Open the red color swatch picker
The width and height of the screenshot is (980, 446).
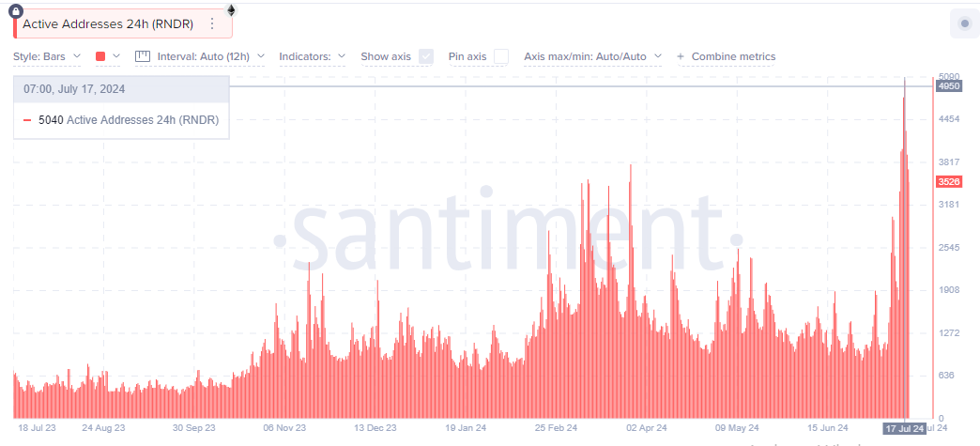100,56
